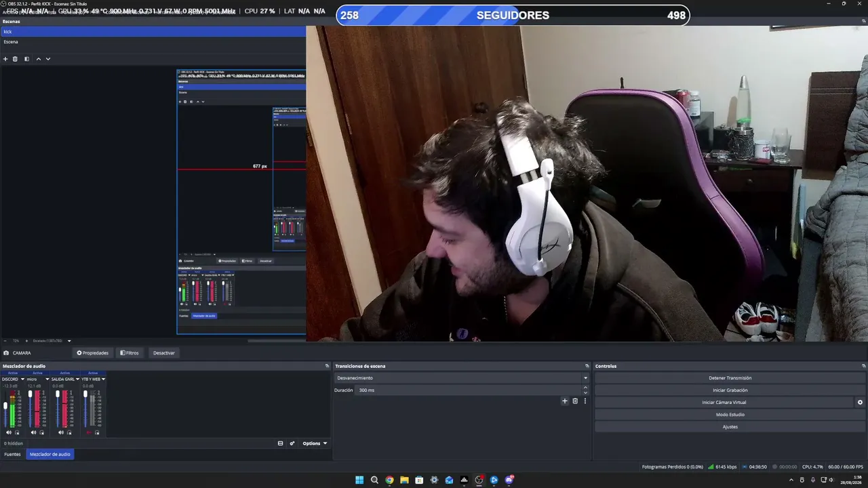Undock the Transiciones de escena panel
The image size is (868, 488).
[587, 366]
